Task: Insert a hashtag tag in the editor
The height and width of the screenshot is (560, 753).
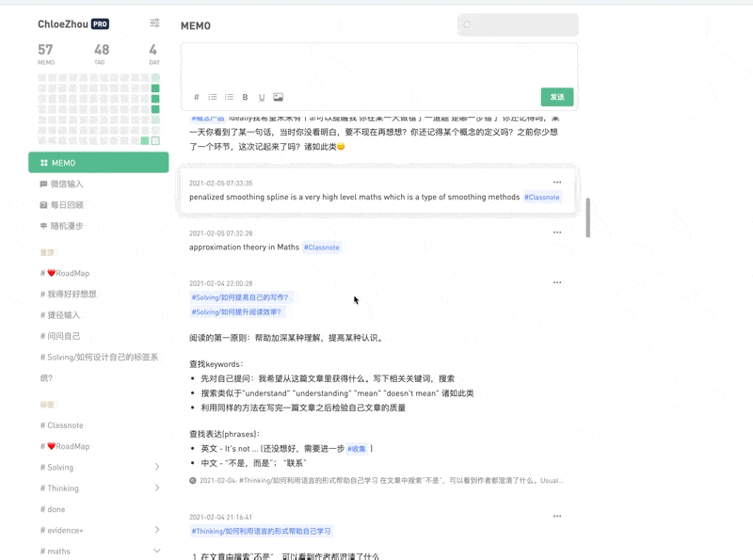Action: tap(197, 97)
